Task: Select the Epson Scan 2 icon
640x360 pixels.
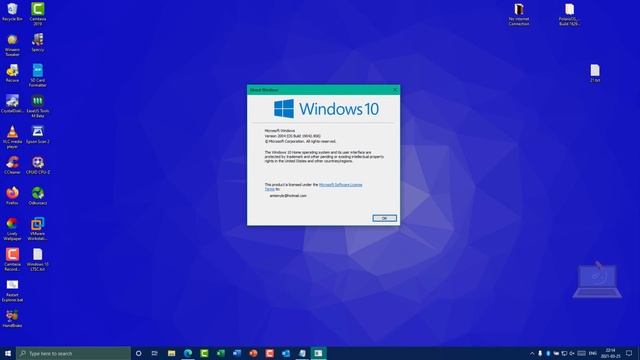Action: click(x=38, y=134)
